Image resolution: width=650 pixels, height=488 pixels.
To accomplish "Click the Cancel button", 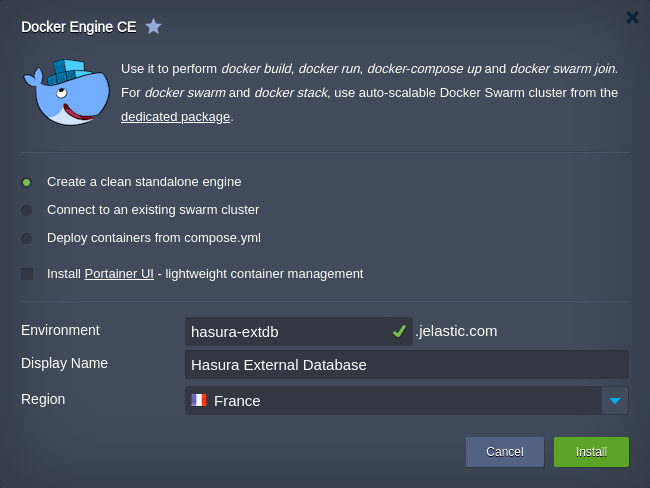I will (505, 452).
